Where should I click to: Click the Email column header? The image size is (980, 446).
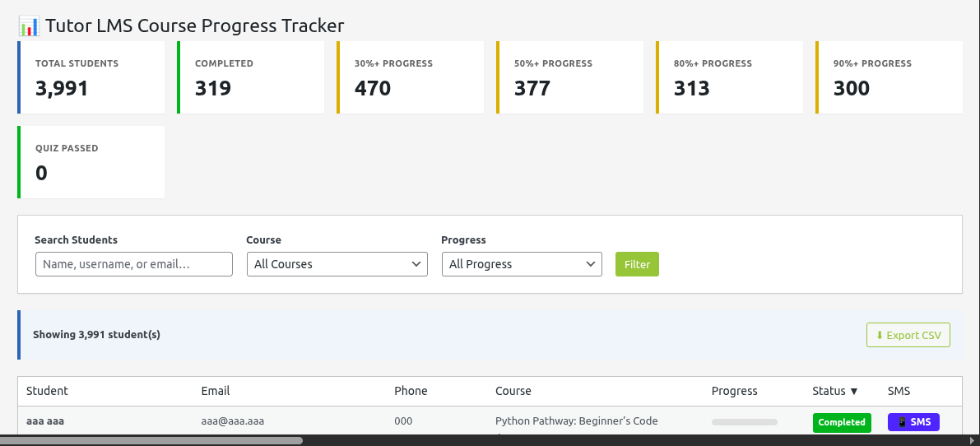[215, 391]
